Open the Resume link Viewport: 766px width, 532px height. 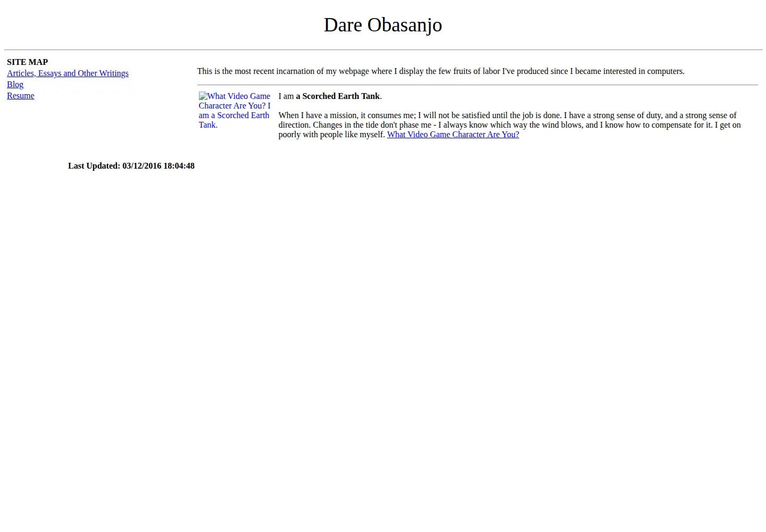tap(21, 96)
